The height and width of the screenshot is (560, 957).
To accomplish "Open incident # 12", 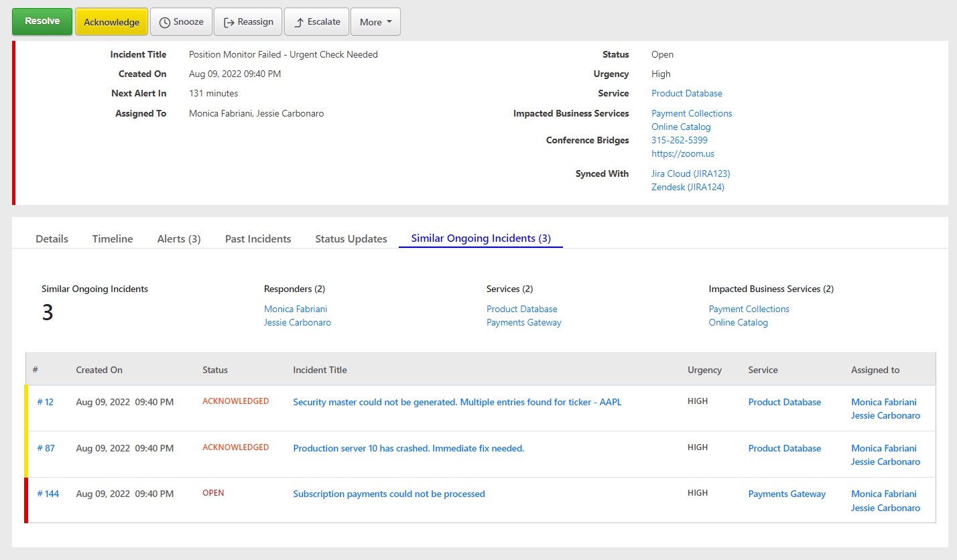I will [x=46, y=402].
